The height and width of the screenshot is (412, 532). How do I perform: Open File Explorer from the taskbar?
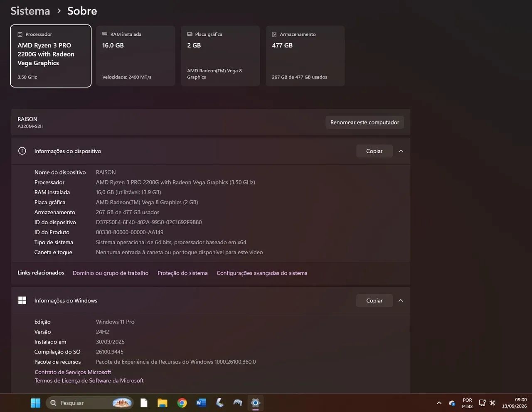162,403
